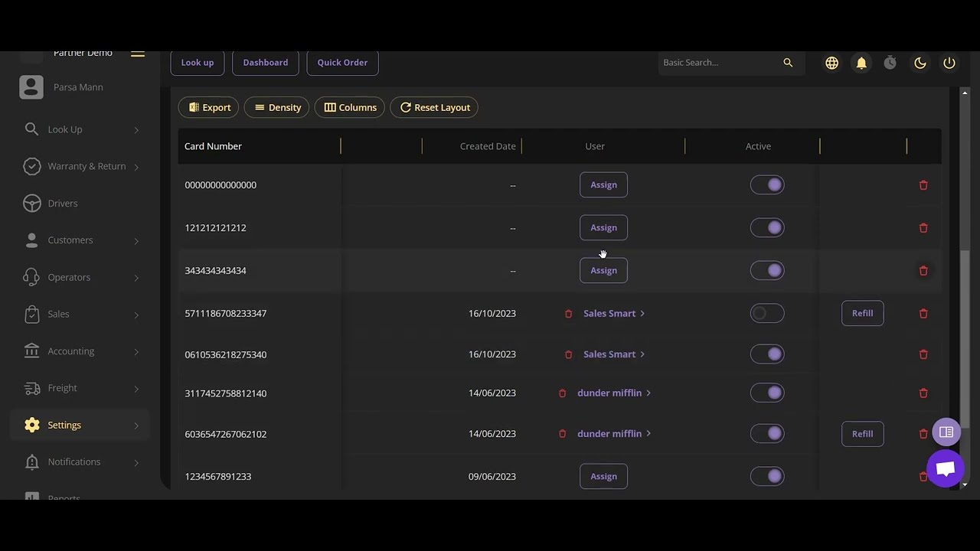Open the Freight menu item
This screenshot has width=980, height=551.
point(63,388)
